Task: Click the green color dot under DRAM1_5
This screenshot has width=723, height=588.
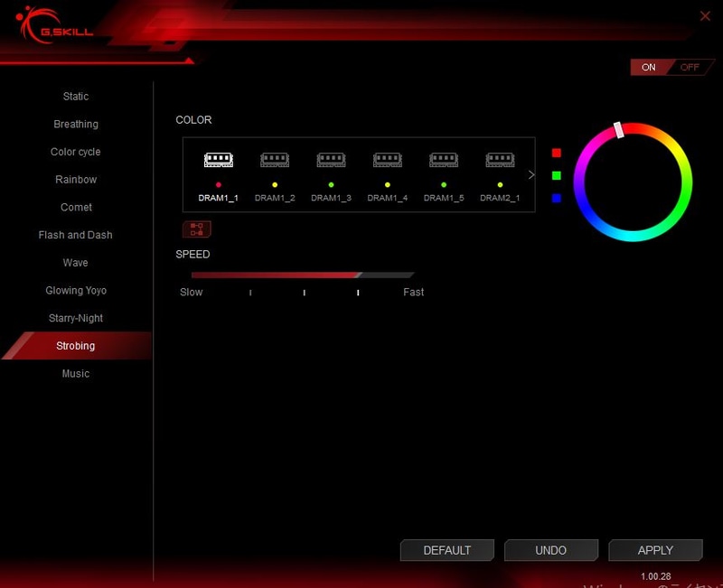Action: [x=444, y=185]
